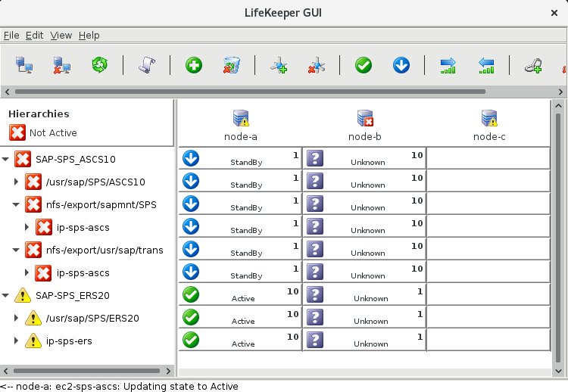Open the File menu
This screenshot has width=568, height=392.
pyautogui.click(x=11, y=36)
